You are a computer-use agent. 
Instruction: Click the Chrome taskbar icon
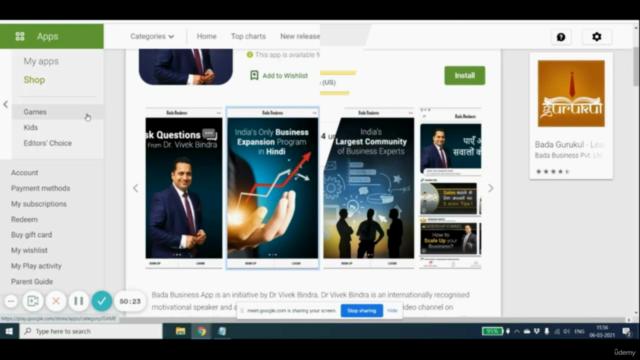[x=201, y=331]
